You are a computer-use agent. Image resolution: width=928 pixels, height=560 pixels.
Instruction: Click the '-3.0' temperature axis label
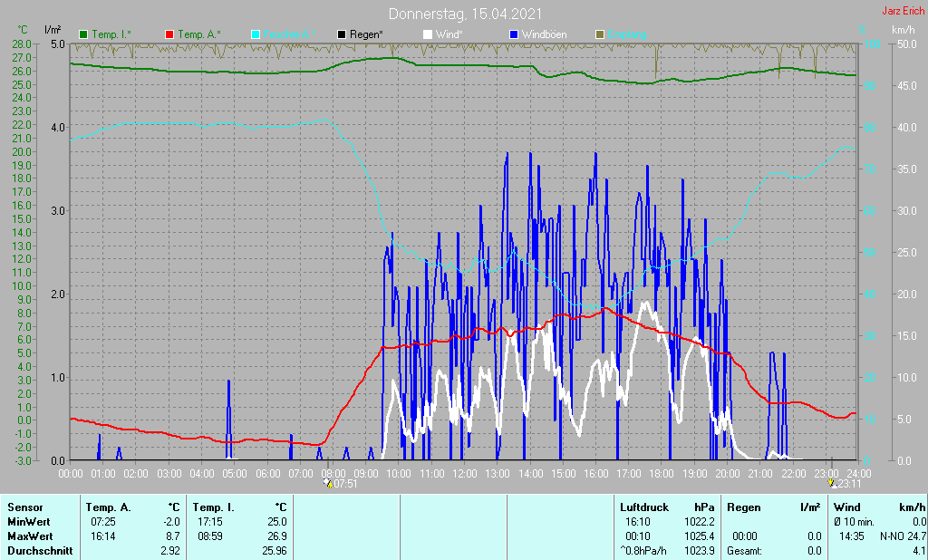click(22, 460)
